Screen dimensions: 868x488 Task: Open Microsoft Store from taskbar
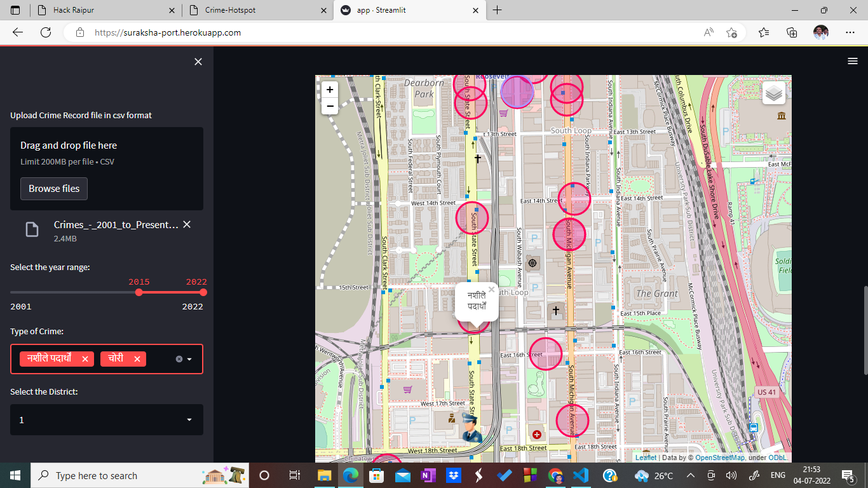point(376,475)
